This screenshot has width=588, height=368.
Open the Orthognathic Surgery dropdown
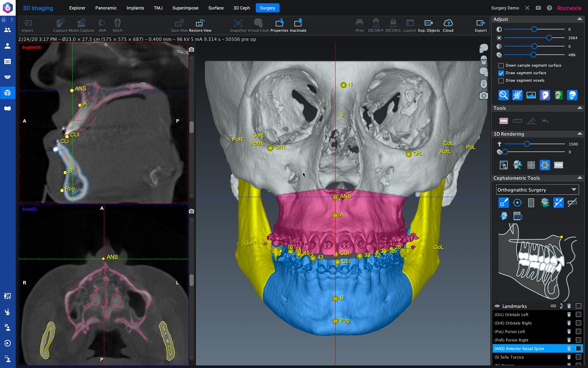(537, 190)
